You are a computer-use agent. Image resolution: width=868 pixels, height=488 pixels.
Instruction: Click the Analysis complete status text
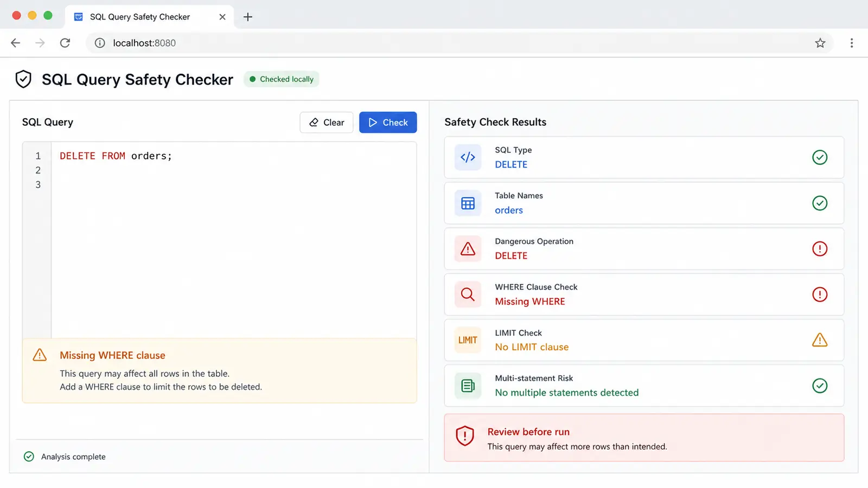point(73,457)
